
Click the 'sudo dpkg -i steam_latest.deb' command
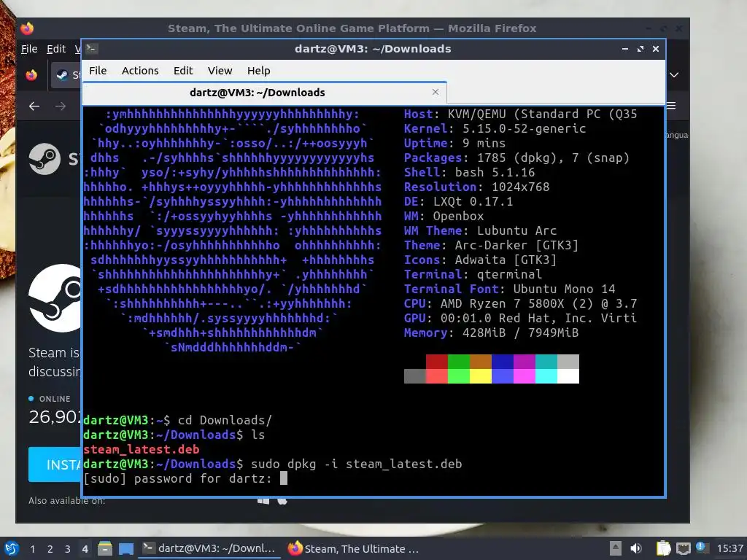[356, 464]
